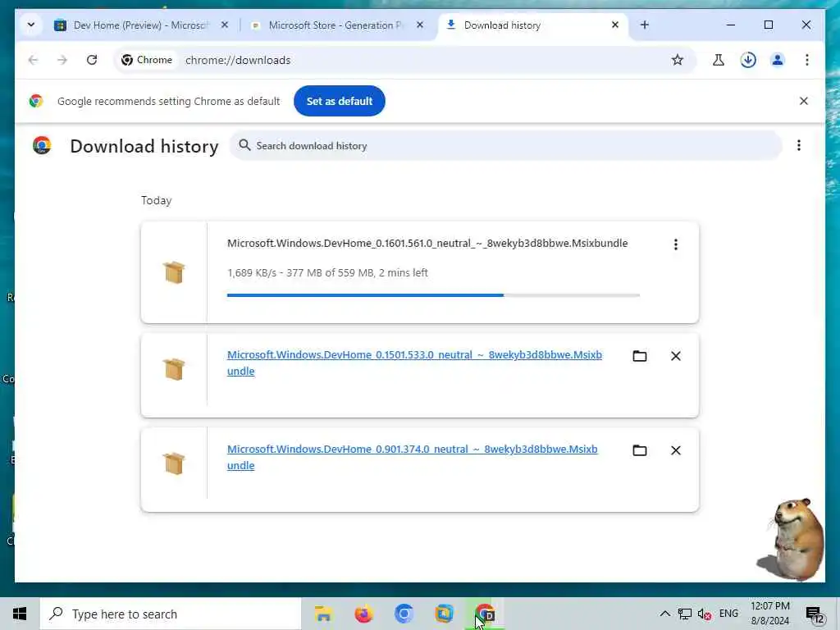Viewport: 840px width, 630px height.
Task: Bookmark this page with the star icon
Action: 677,60
